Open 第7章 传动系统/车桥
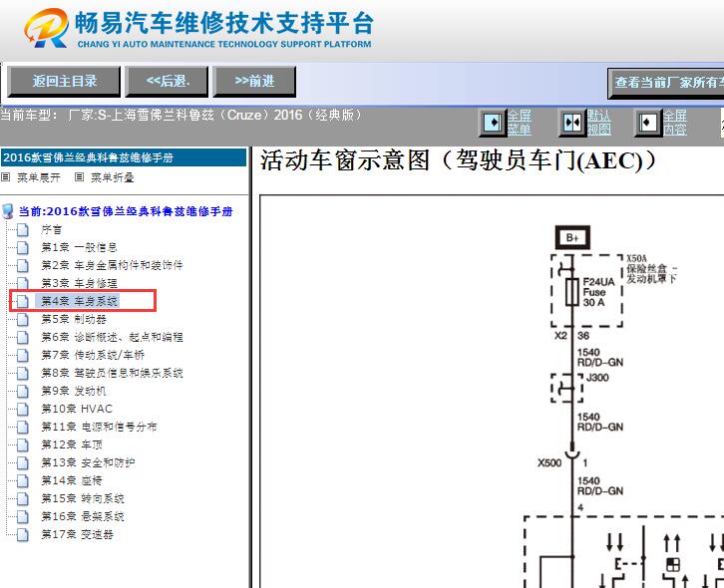 click(x=93, y=355)
